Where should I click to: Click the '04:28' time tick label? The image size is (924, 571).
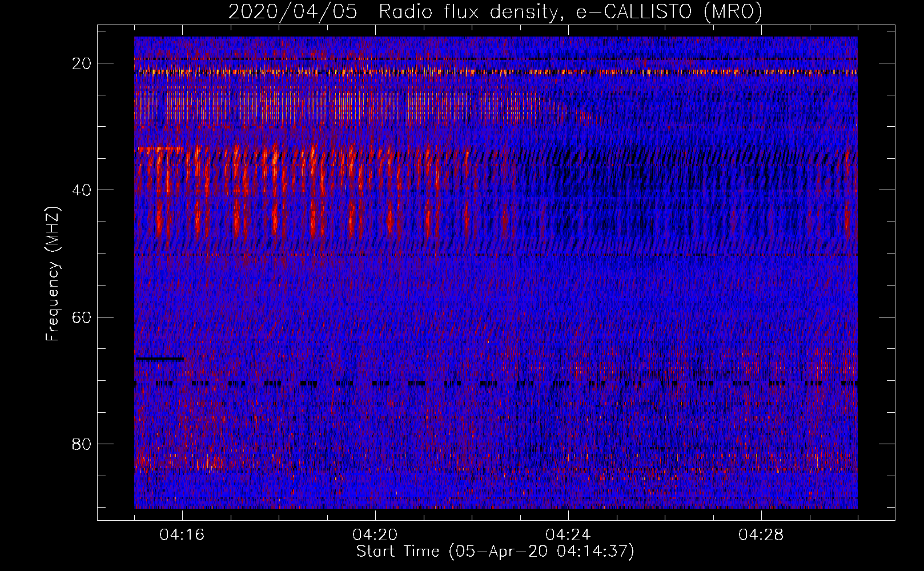point(761,535)
